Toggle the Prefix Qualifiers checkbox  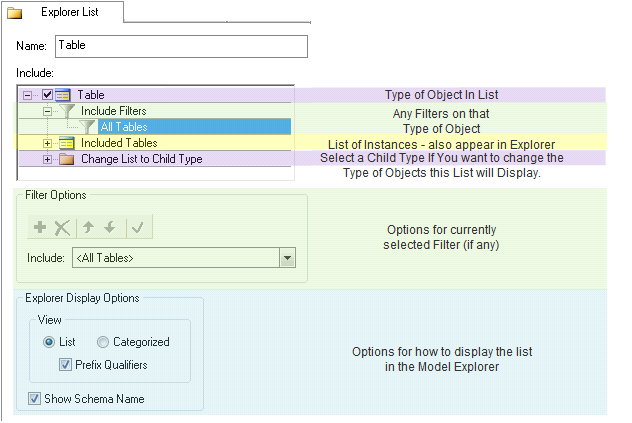pyautogui.click(x=65, y=365)
